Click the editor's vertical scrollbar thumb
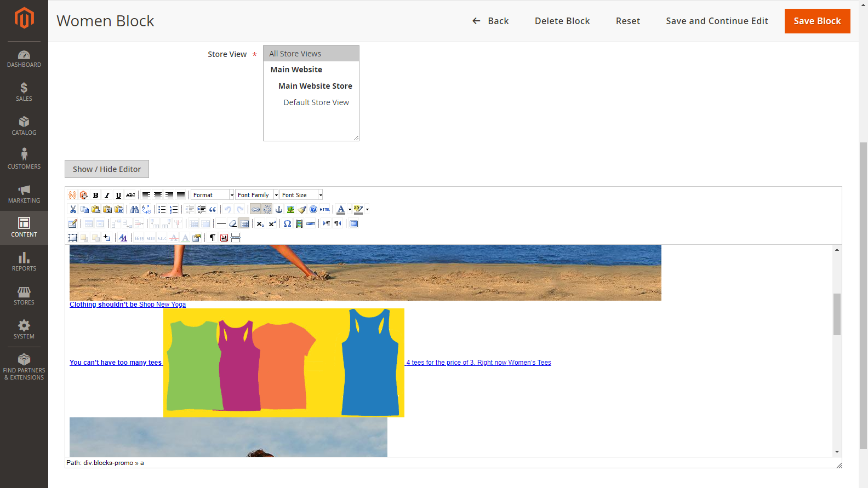Viewport: 868px width, 488px height. (837, 314)
